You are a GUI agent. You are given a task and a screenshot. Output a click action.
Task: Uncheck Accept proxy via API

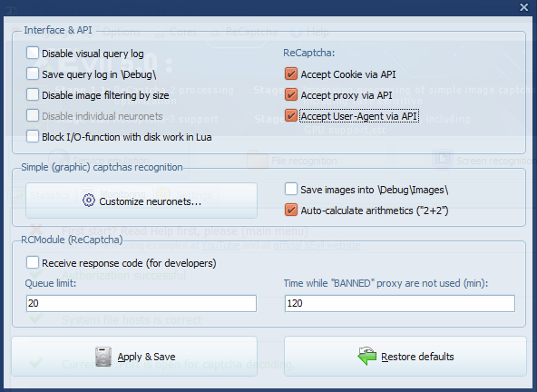291,95
